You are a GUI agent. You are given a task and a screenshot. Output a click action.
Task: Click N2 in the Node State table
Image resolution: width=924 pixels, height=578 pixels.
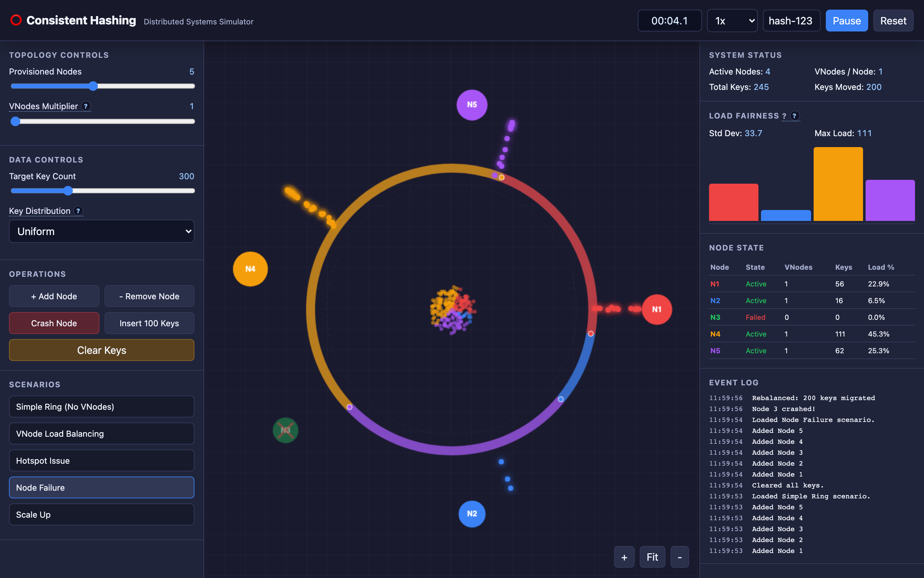pyautogui.click(x=715, y=301)
